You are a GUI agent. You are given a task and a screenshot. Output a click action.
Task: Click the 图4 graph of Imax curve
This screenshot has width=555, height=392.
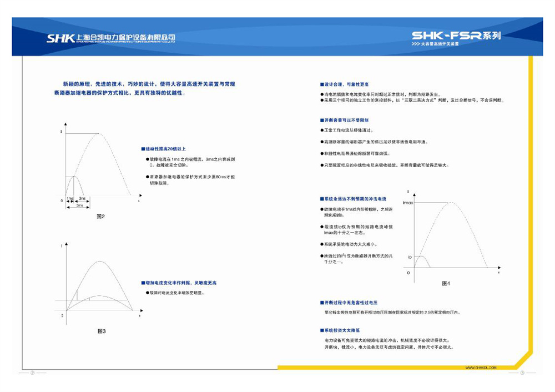(451, 235)
